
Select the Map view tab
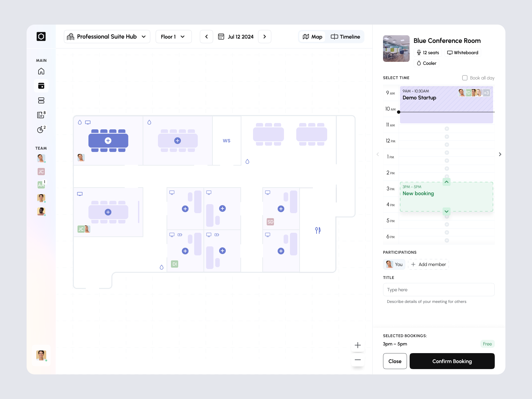(x=312, y=37)
